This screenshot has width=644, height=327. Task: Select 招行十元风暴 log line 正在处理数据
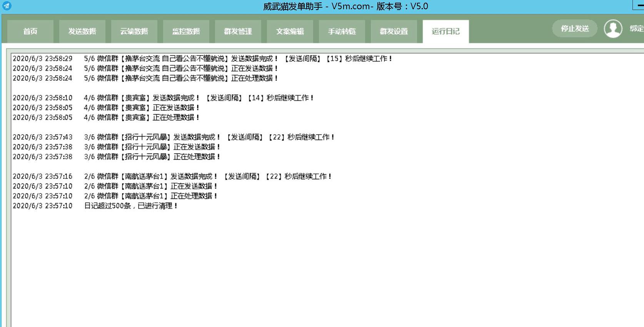coord(117,157)
